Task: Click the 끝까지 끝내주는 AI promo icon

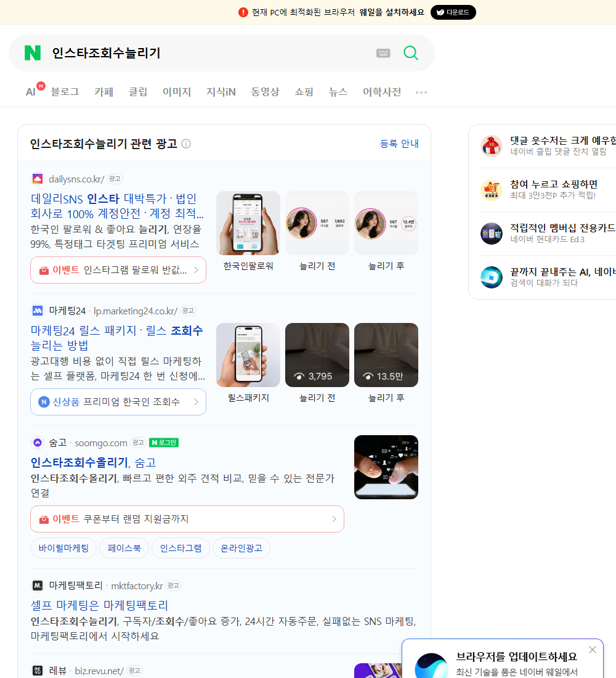Action: tap(492, 277)
